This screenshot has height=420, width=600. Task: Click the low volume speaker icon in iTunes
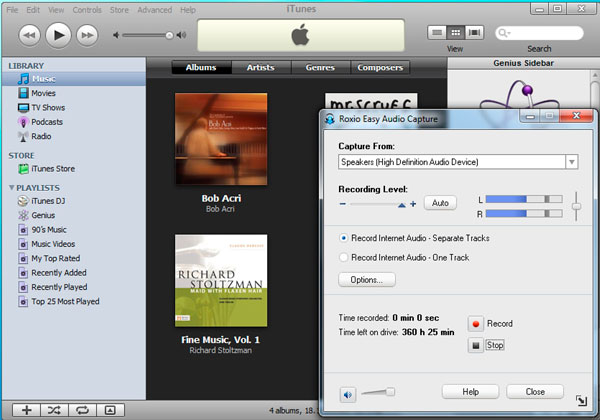click(116, 36)
